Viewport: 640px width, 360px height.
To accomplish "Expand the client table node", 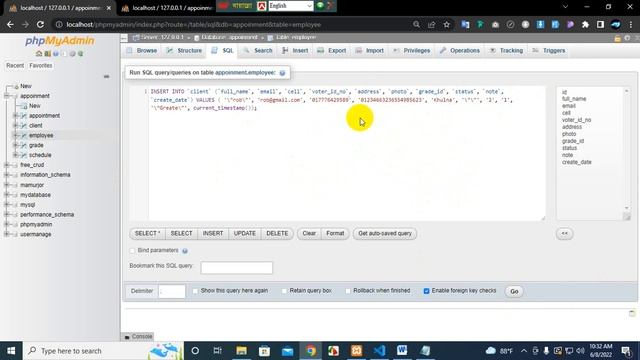I will point(16,125).
